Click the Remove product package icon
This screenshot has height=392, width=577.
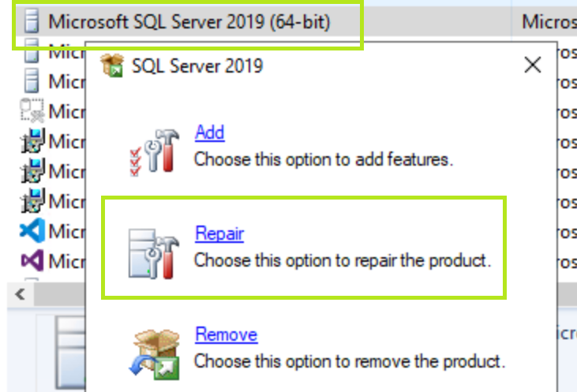(154, 353)
